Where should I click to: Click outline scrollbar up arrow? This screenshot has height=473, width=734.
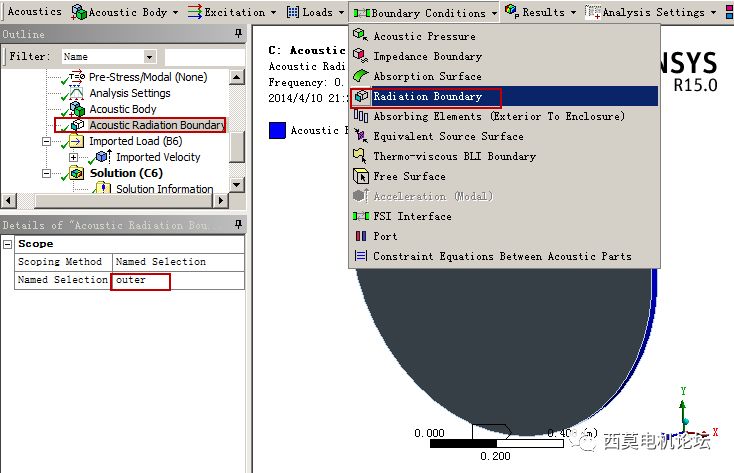(x=236, y=77)
